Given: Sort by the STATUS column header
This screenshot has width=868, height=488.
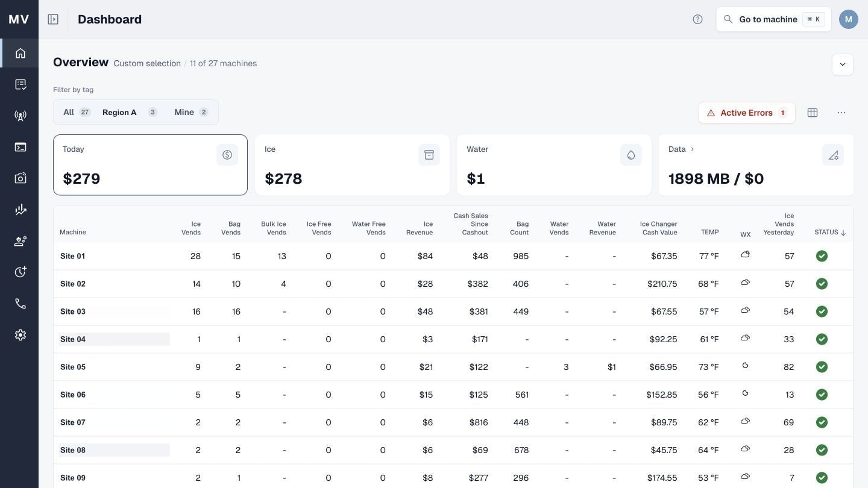Looking at the screenshot, I should click(x=830, y=232).
